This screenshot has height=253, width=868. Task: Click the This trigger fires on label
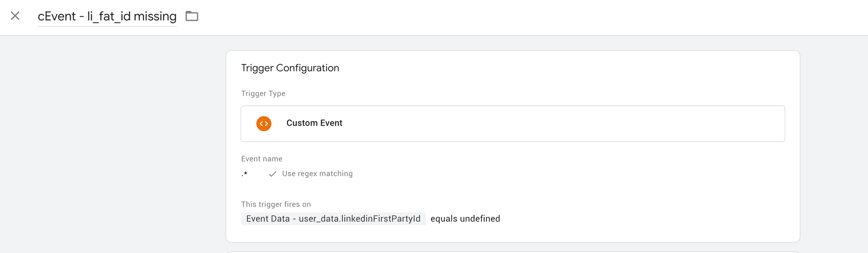pos(276,204)
